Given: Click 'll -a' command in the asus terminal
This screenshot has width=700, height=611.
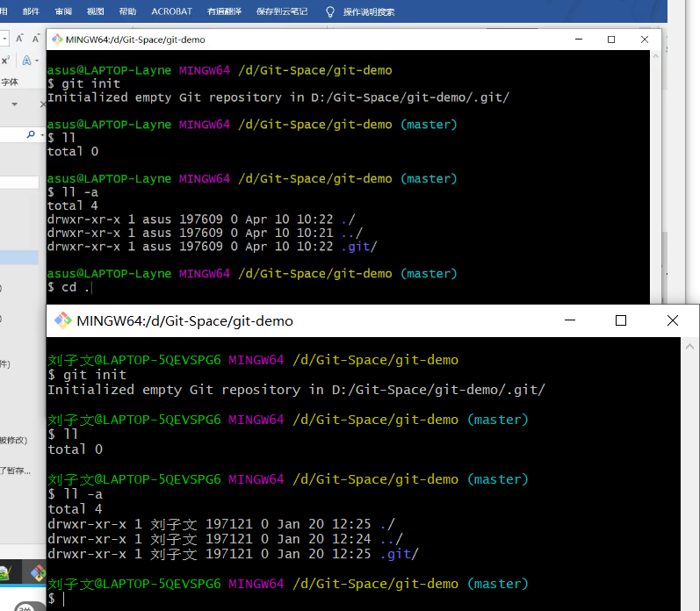Looking at the screenshot, I should [x=80, y=192].
